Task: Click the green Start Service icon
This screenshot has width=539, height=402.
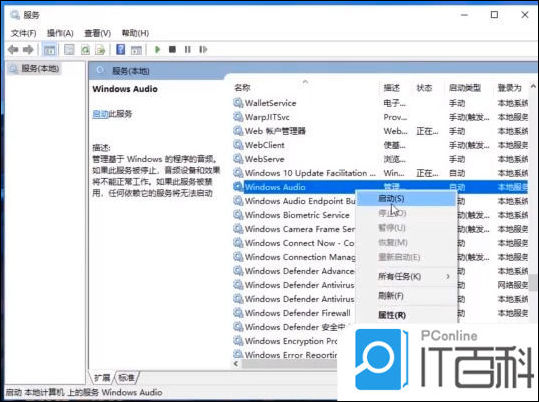Action: 157,50
